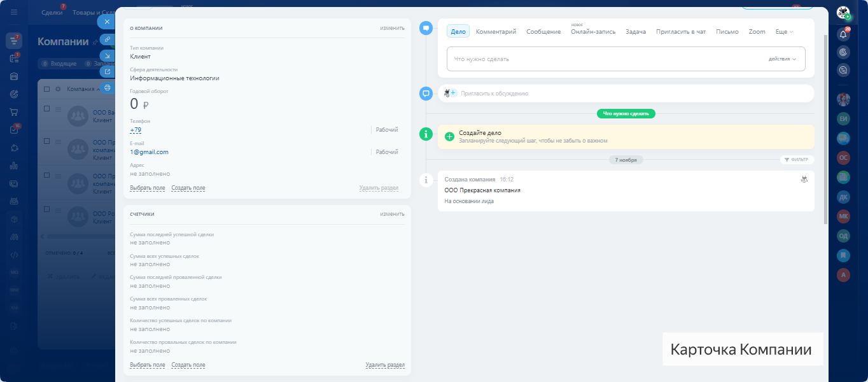868x382 pixels.
Task: Click the print icon on slider edge
Action: point(107,88)
